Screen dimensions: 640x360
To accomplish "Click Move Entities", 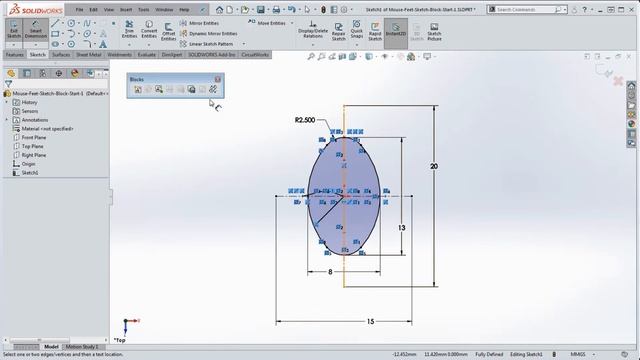I will pos(267,23).
